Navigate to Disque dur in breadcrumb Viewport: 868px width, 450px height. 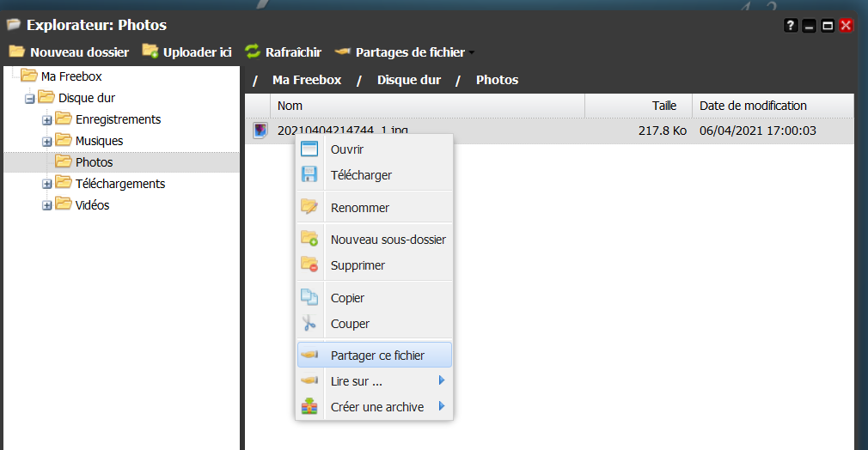pos(408,80)
